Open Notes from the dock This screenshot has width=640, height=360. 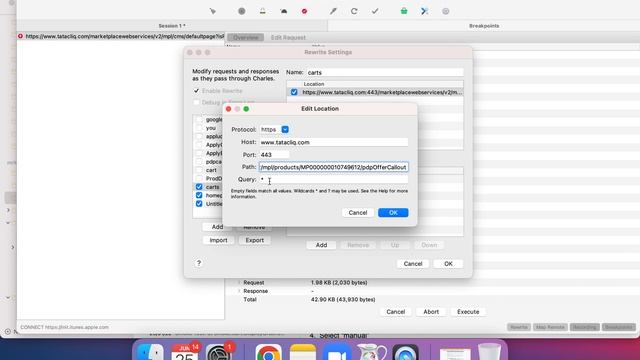coord(302,353)
